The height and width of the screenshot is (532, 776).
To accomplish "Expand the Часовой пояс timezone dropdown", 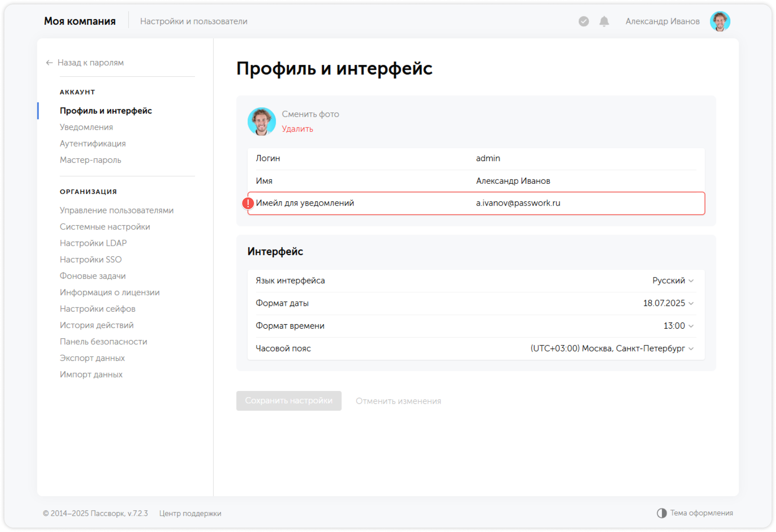I will (x=612, y=348).
